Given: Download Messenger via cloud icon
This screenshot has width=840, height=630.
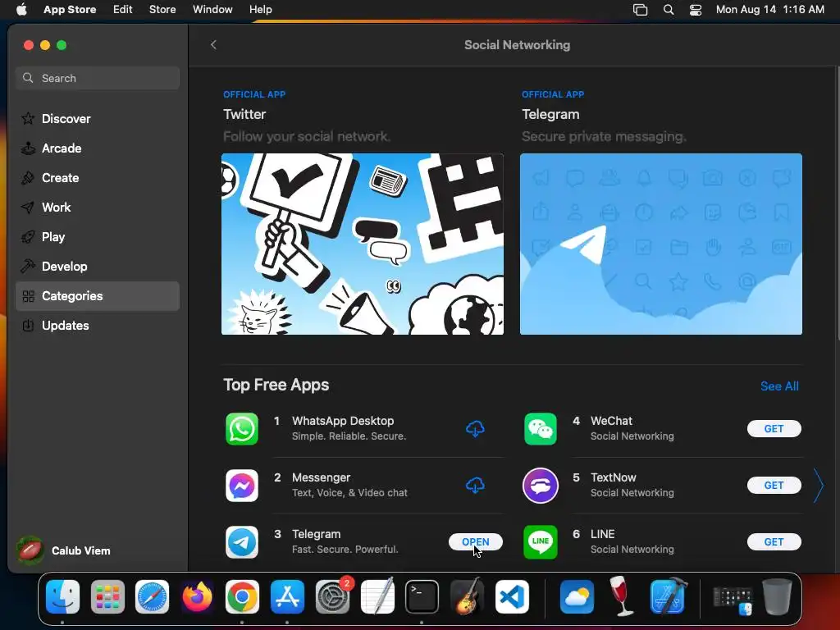Looking at the screenshot, I should point(475,486).
